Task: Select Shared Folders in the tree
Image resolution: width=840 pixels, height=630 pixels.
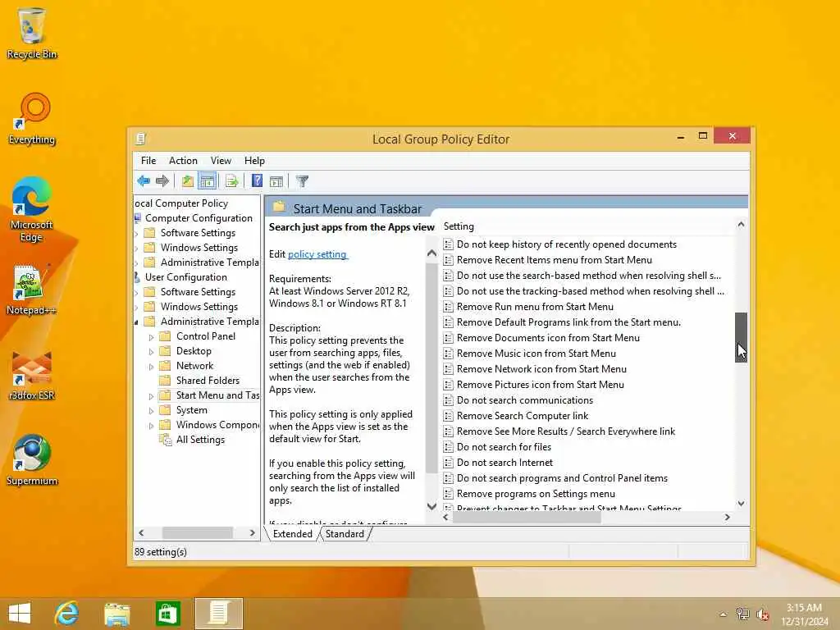Action: pos(208,381)
